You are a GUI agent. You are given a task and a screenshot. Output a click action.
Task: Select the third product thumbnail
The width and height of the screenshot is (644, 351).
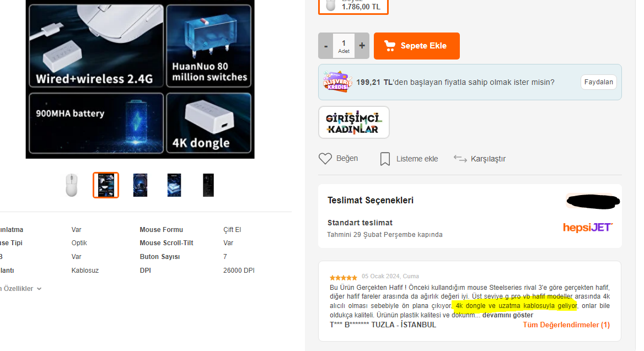[140, 185]
